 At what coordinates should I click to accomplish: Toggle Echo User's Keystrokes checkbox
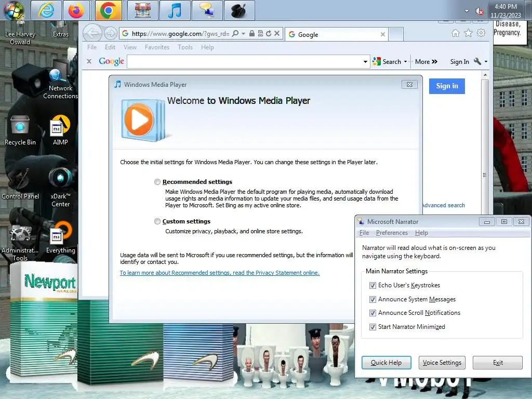click(373, 285)
